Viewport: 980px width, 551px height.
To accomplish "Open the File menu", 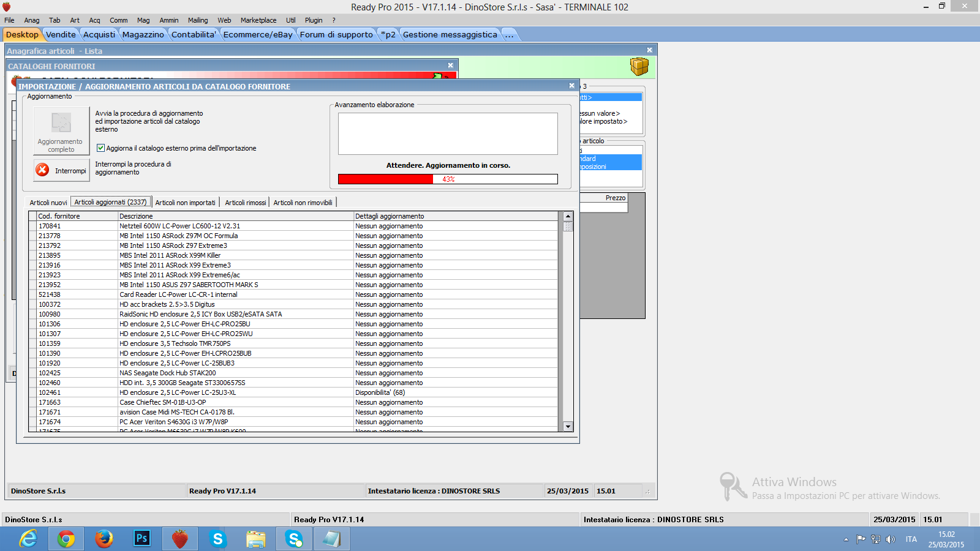I will [x=9, y=20].
